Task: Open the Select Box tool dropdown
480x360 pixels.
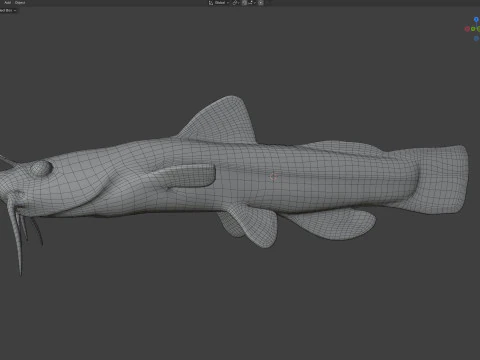Action: (x=8, y=10)
